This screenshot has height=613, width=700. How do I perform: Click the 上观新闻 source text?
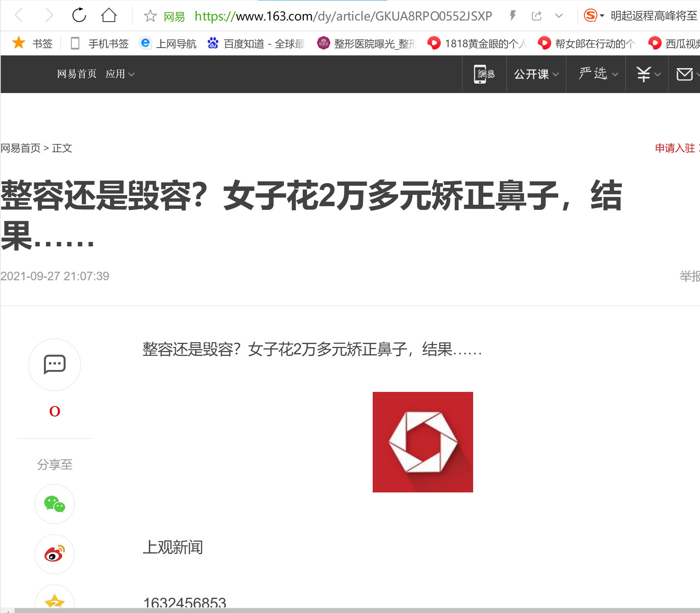173,547
